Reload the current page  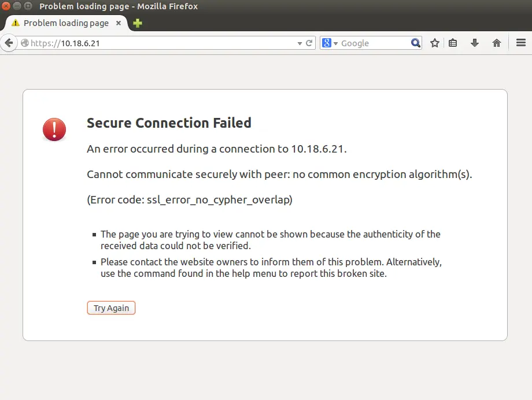coord(309,43)
